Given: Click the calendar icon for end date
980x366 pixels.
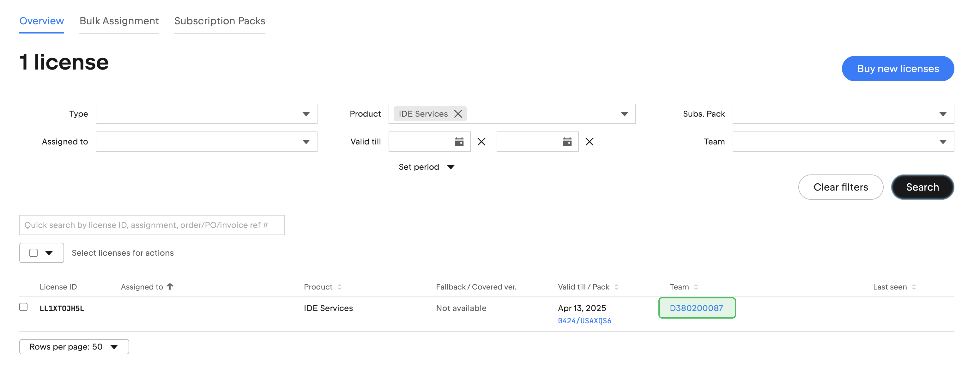Looking at the screenshot, I should point(567,141).
